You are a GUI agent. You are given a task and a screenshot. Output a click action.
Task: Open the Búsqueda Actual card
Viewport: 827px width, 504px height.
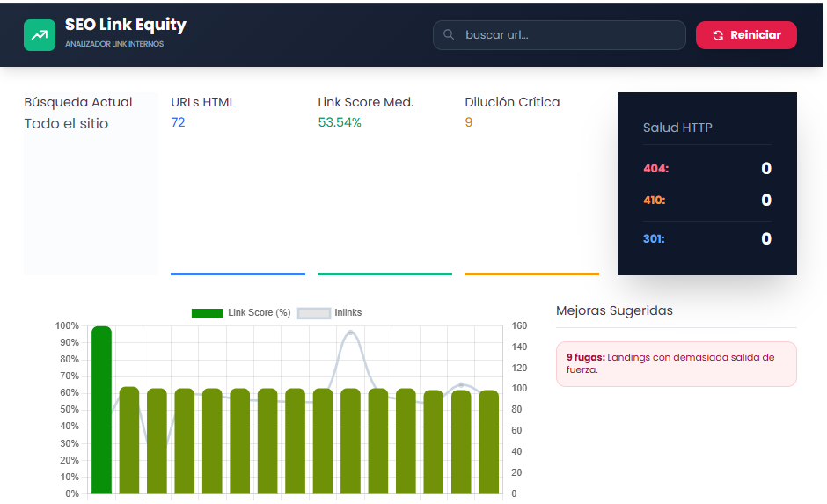tap(90, 183)
